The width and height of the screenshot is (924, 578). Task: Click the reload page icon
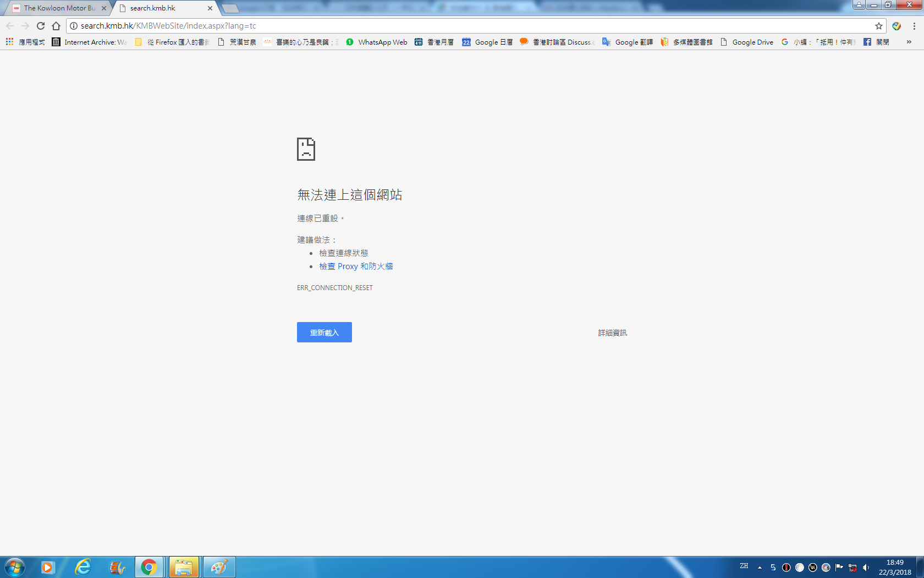click(x=41, y=26)
